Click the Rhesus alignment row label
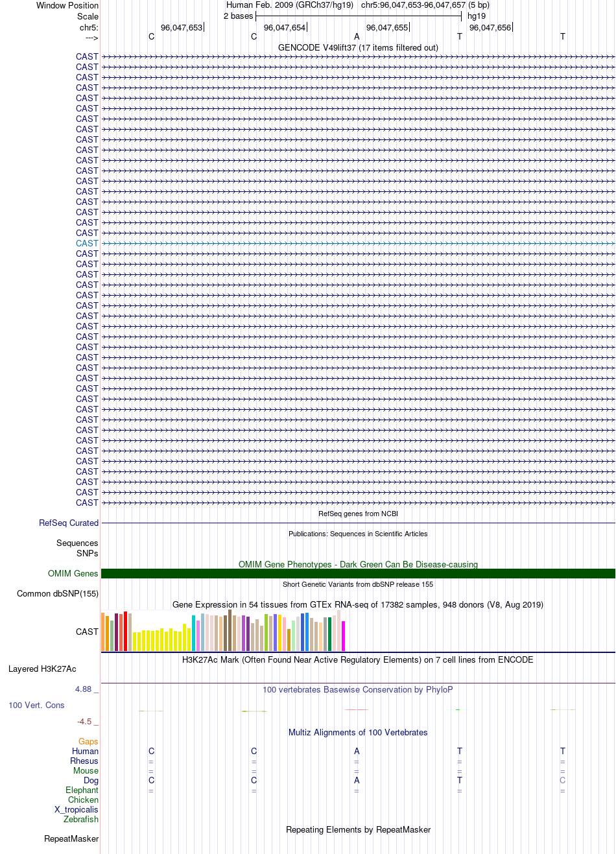616x854 pixels. click(84, 761)
